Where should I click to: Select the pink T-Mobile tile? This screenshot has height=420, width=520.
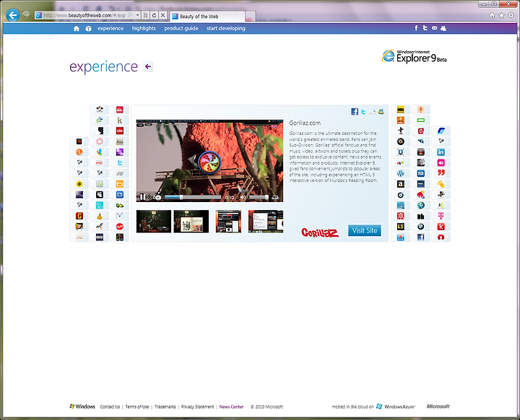[x=441, y=216]
